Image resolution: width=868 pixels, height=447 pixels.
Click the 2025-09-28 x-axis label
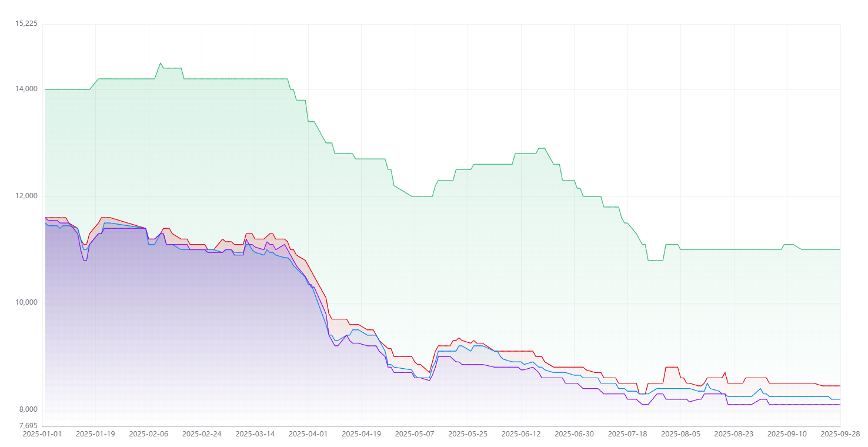pos(840,433)
